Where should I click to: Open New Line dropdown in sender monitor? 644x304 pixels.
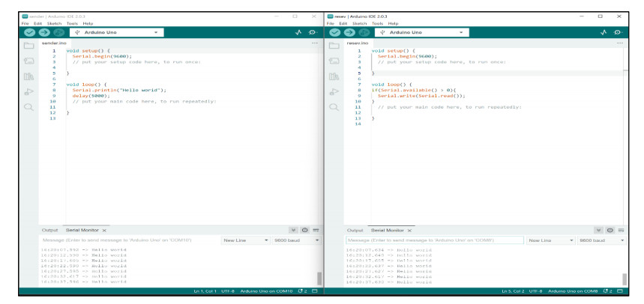point(245,240)
